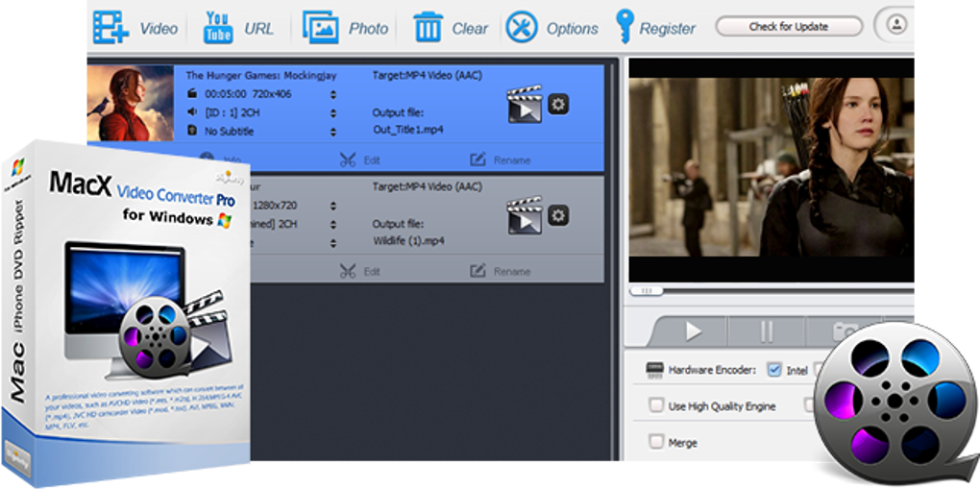This screenshot has width=980, height=490.
Task: Click scissors Edit icon for Mockingjay item
Action: pos(348,160)
